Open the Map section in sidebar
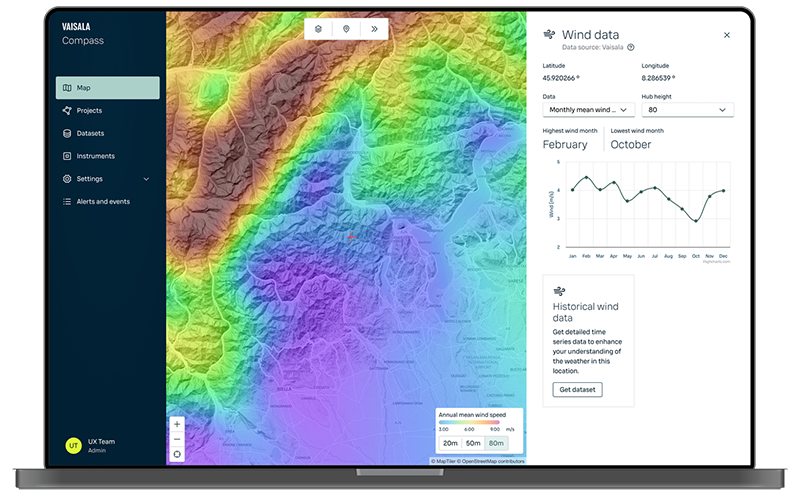The width and height of the screenshot is (800, 498). [x=108, y=88]
